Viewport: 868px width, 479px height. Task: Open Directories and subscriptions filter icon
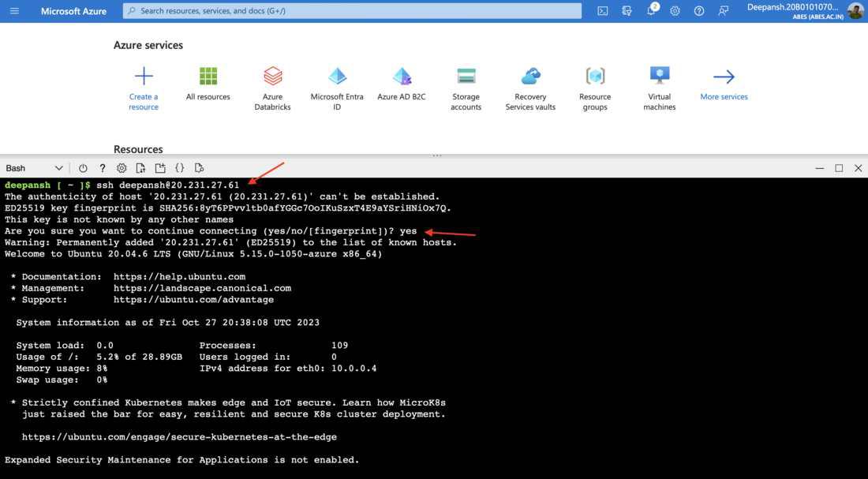pos(627,11)
